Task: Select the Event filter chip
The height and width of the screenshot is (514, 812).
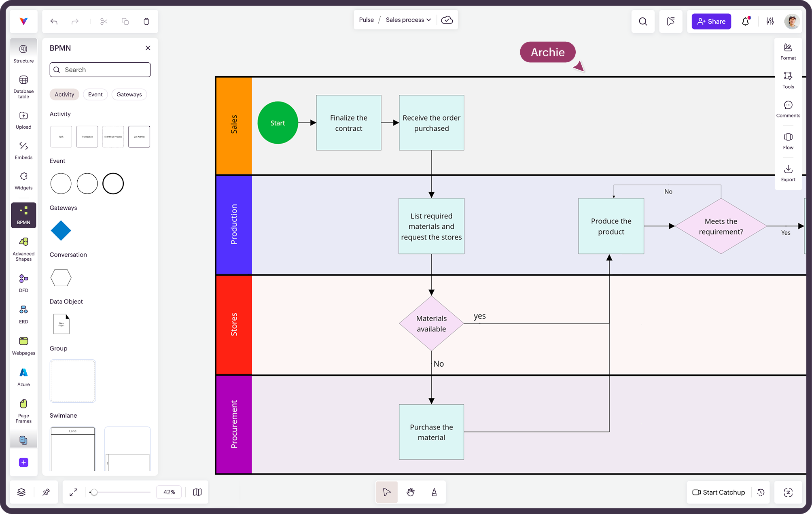Action: 95,94
